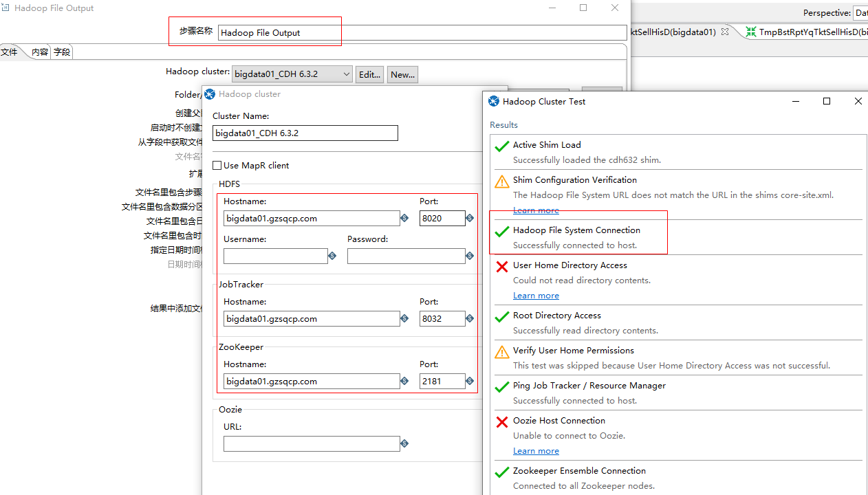Click 'Connected to all Zookeeper nodes.' text
The width and height of the screenshot is (868, 495).
pyautogui.click(x=584, y=485)
